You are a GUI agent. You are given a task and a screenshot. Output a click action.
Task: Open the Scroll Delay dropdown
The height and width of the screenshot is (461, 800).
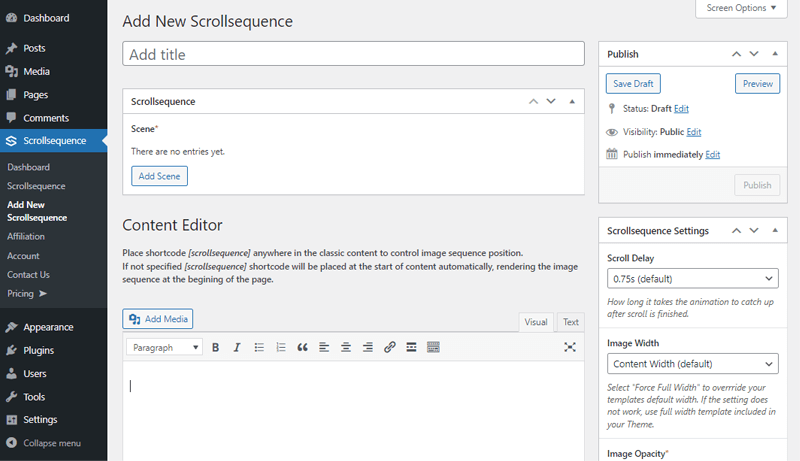point(692,278)
